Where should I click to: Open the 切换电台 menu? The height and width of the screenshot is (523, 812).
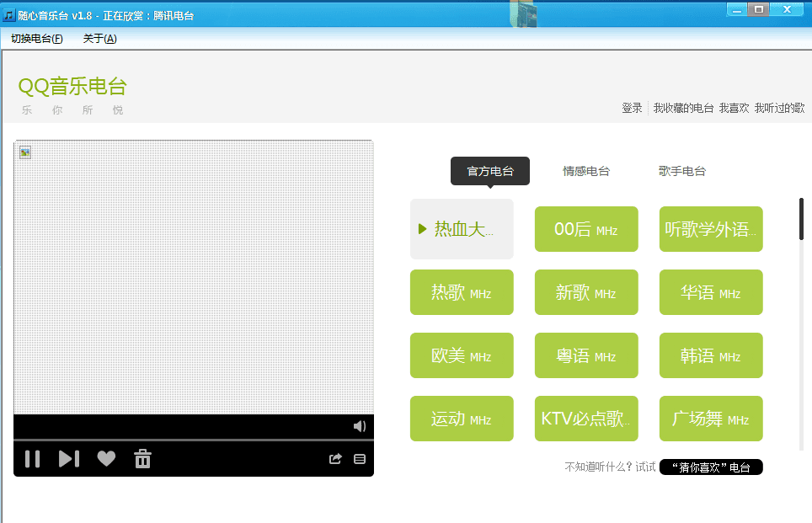37,39
